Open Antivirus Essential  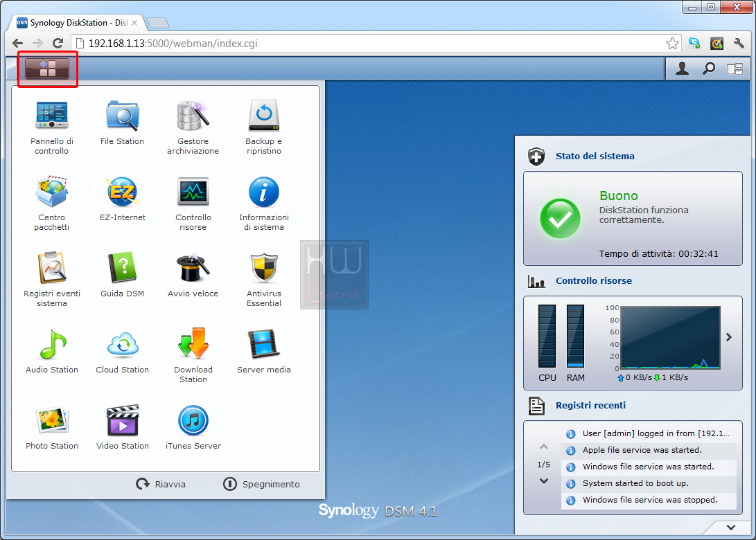click(x=264, y=280)
